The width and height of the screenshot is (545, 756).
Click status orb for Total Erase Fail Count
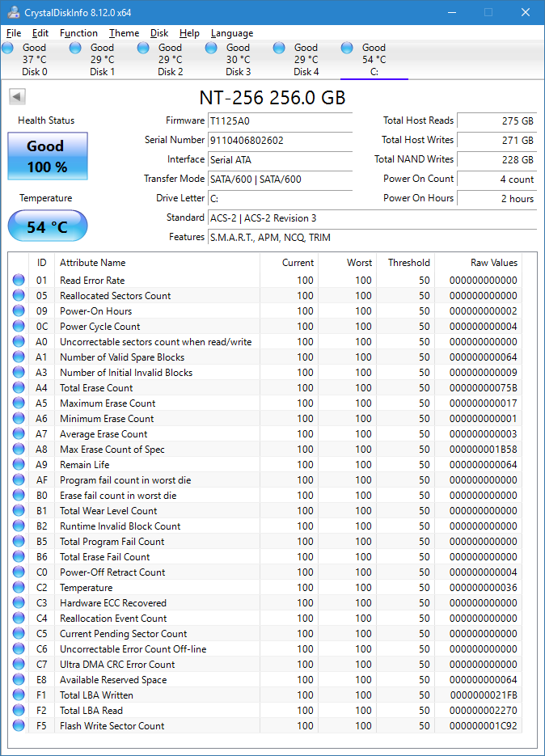pos(19,557)
